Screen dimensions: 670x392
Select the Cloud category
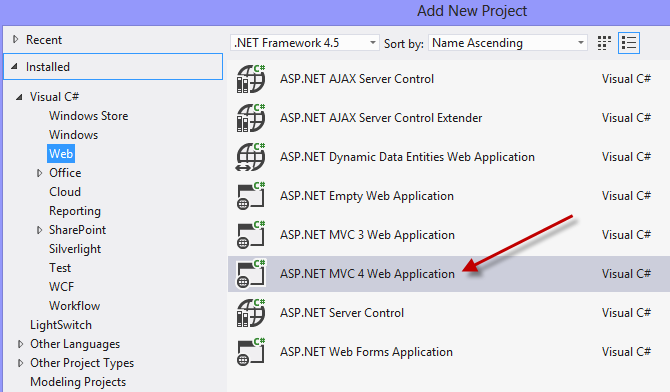pos(65,192)
